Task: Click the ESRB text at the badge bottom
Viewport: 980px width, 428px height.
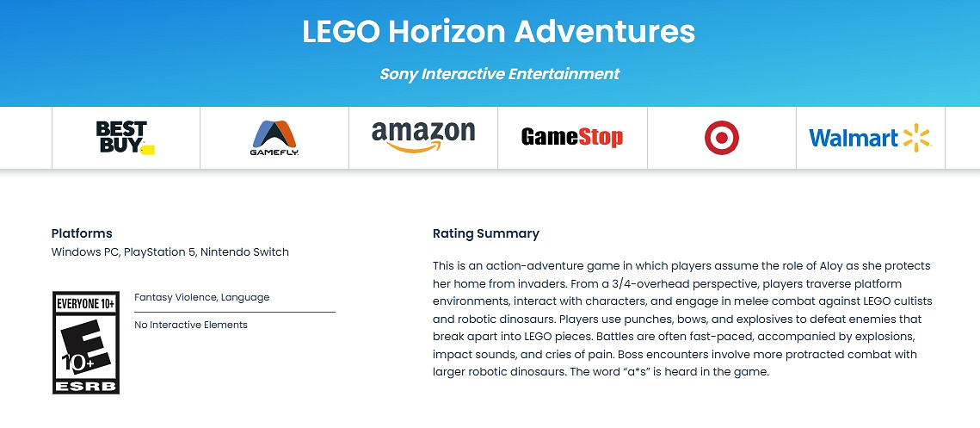Action: pyautogui.click(x=86, y=387)
